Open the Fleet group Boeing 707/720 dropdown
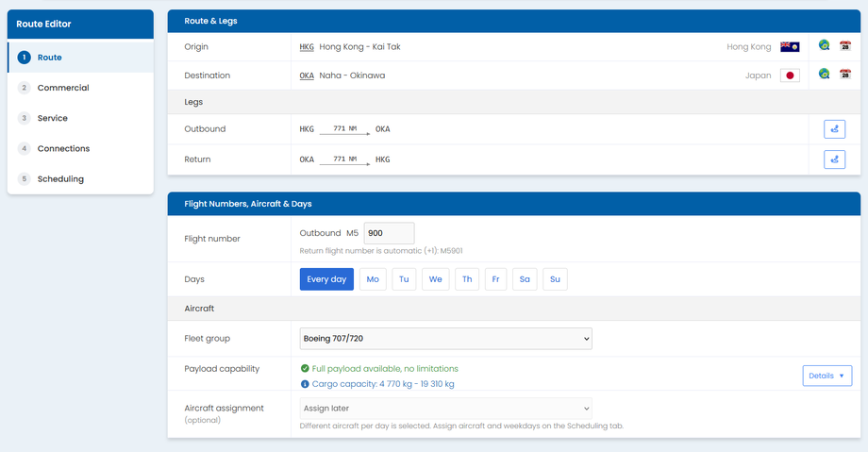This screenshot has width=868, height=452. pyautogui.click(x=445, y=339)
